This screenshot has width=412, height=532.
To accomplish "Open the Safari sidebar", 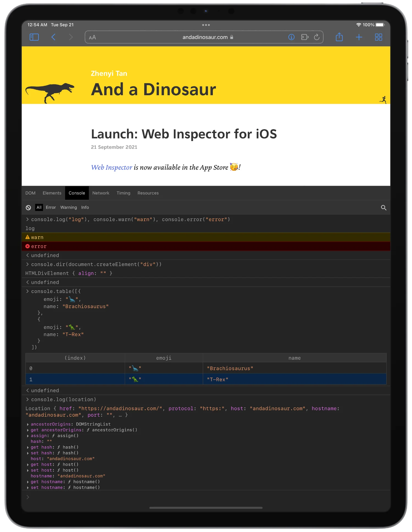I will tap(34, 37).
